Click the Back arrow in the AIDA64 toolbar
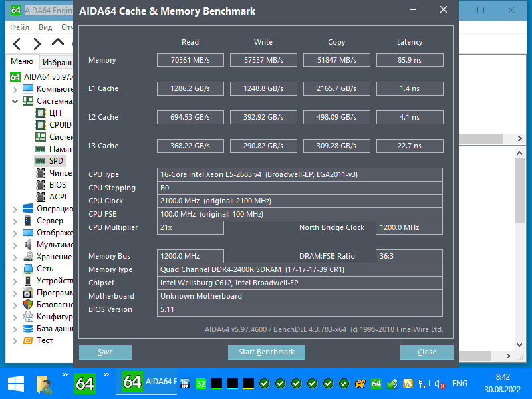 tap(17, 44)
